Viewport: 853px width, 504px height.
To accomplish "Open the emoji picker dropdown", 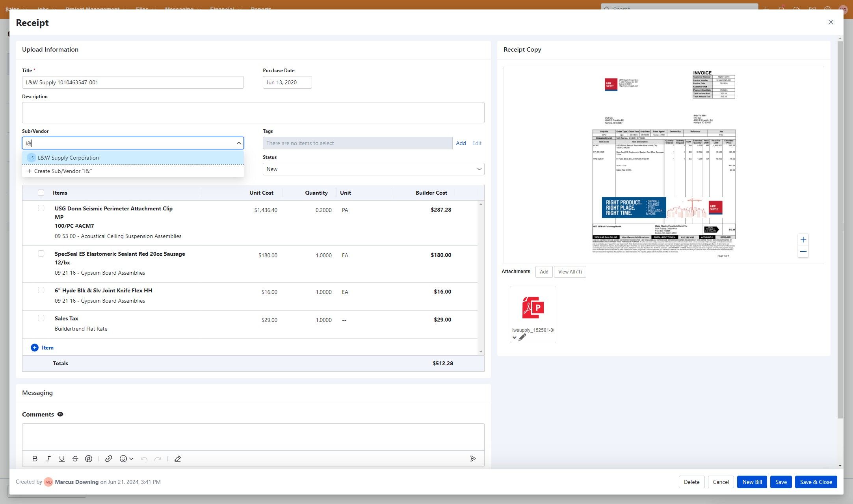I will [126, 459].
